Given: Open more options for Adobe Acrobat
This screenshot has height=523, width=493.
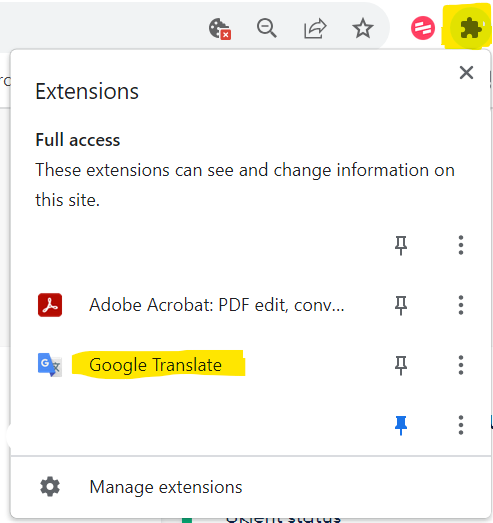Looking at the screenshot, I should click(461, 305).
